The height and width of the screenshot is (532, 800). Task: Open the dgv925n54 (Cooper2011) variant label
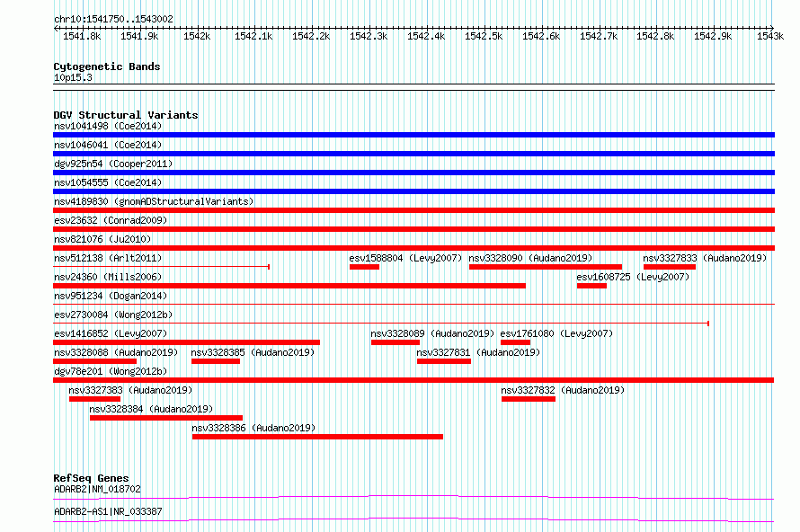[113, 164]
